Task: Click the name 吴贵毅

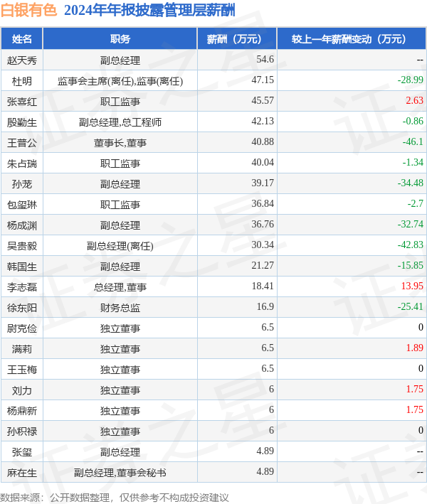Action: tap(22, 246)
